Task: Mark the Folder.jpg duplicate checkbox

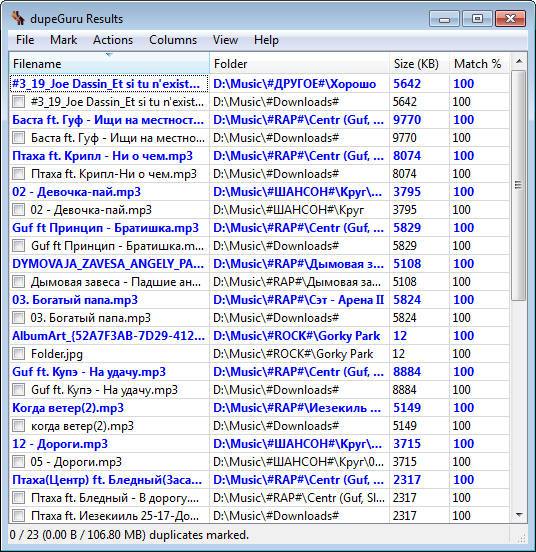Action: pos(18,353)
